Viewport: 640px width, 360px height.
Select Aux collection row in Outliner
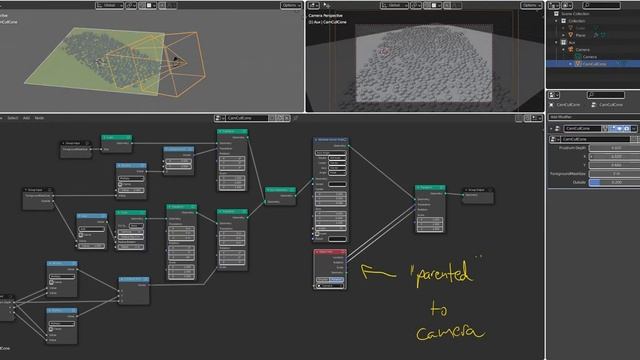click(x=571, y=42)
